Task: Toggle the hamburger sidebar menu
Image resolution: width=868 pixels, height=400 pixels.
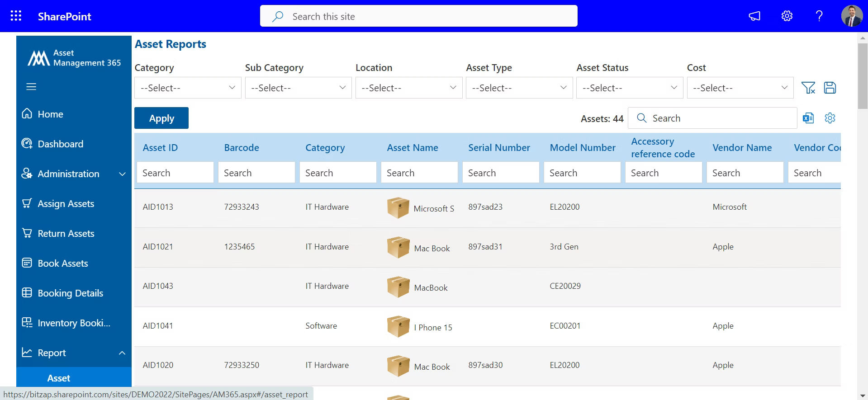Action: pyautogui.click(x=31, y=87)
